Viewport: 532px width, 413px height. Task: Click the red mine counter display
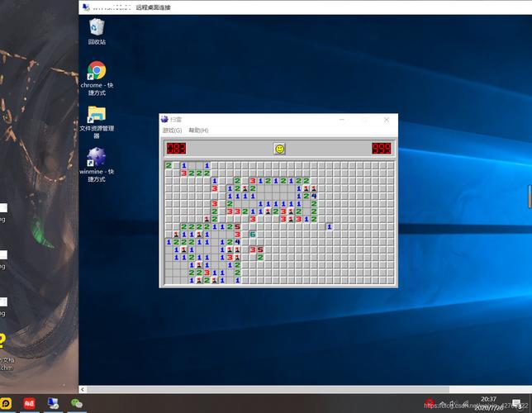pos(176,149)
